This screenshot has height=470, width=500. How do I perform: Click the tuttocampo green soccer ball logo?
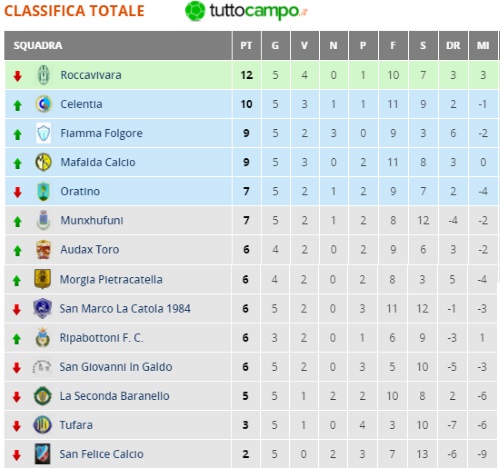point(195,11)
